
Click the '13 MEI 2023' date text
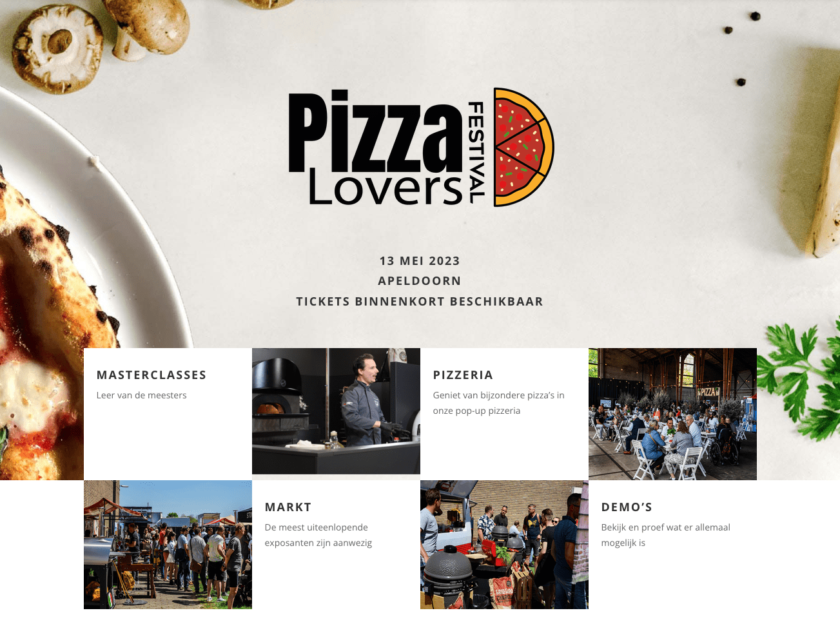pos(420,261)
